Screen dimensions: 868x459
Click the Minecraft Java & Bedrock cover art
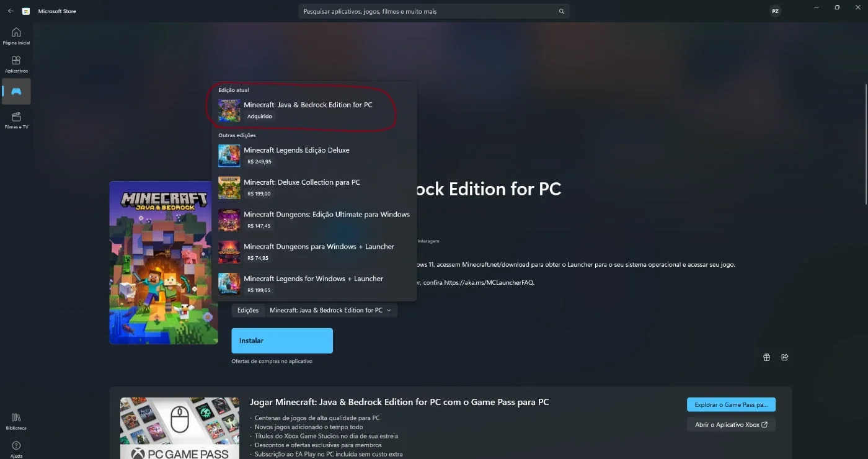(164, 262)
